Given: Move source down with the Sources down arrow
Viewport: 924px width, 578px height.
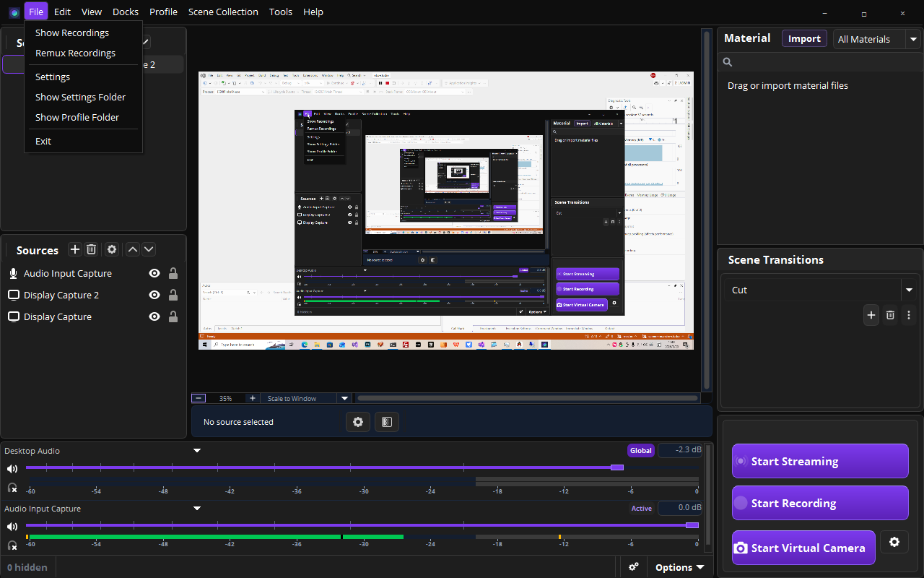Looking at the screenshot, I should tap(149, 249).
